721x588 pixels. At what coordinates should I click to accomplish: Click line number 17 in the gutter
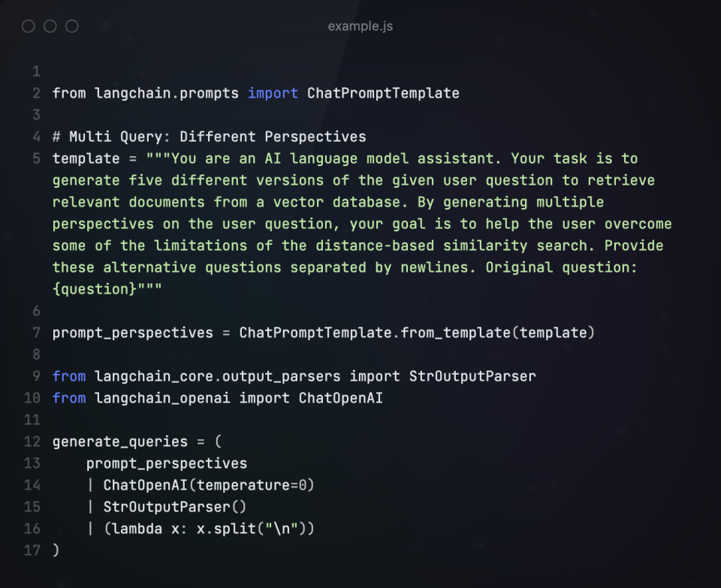(32, 550)
